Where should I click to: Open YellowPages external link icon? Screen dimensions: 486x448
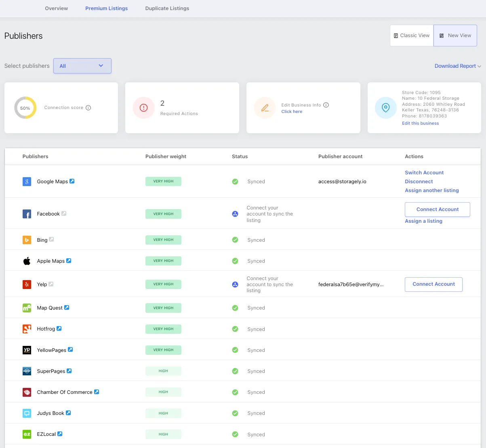[70, 350]
